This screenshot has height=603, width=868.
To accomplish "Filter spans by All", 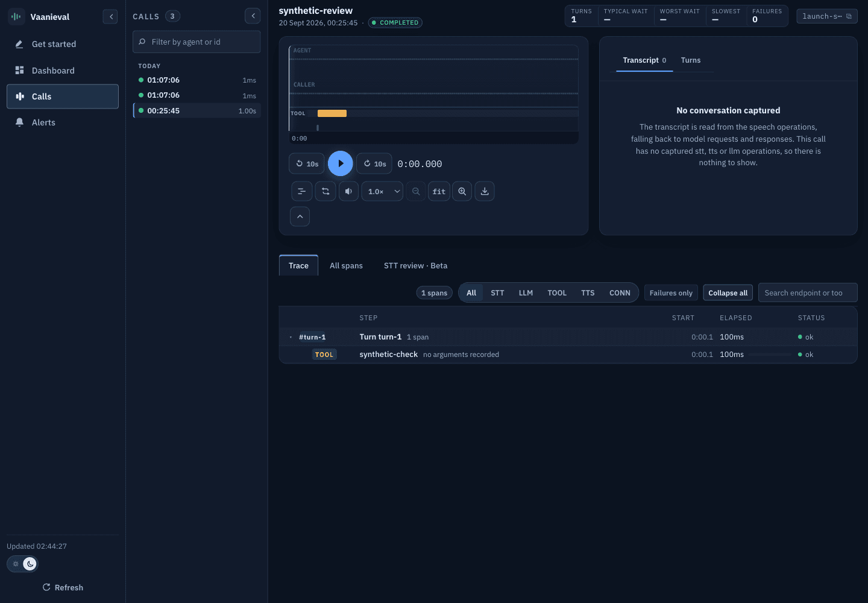I will (x=471, y=293).
